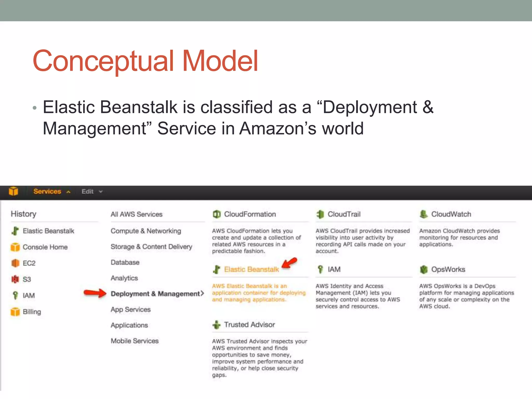Select App Services category
532x399 pixels.
point(130,310)
